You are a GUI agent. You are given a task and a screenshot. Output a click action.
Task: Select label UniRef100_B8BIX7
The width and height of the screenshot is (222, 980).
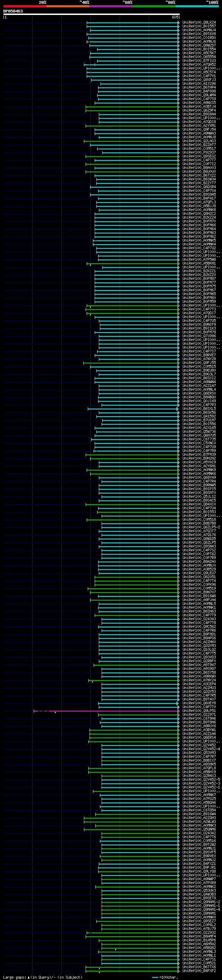199,760
